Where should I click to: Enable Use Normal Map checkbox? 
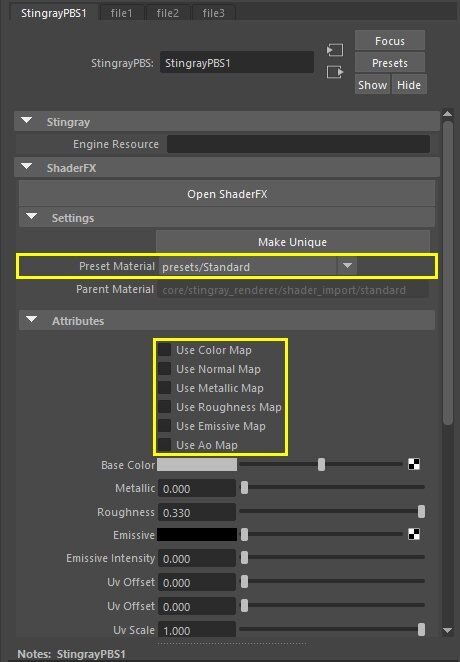click(x=164, y=369)
